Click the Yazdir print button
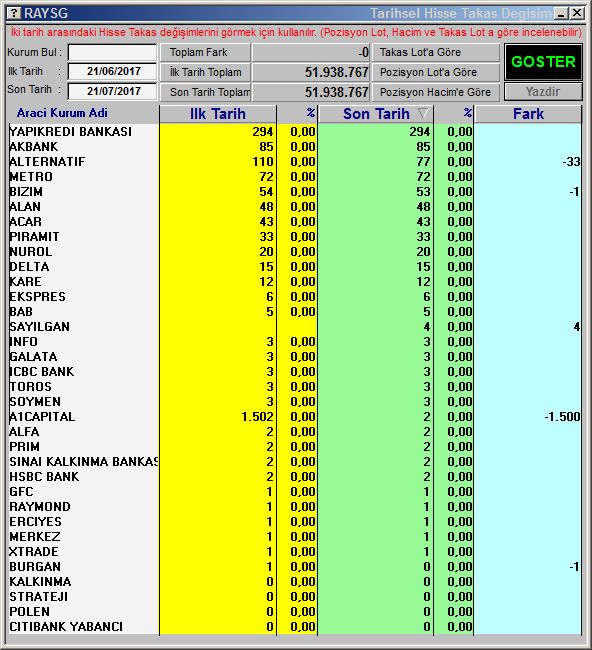The width and height of the screenshot is (592, 650). pos(543,92)
